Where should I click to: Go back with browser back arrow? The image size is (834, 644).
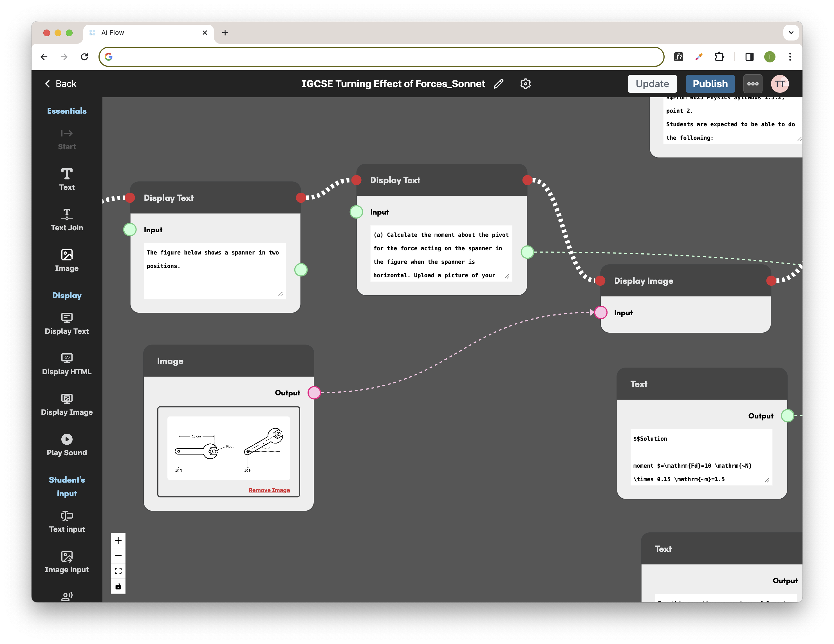[44, 57]
